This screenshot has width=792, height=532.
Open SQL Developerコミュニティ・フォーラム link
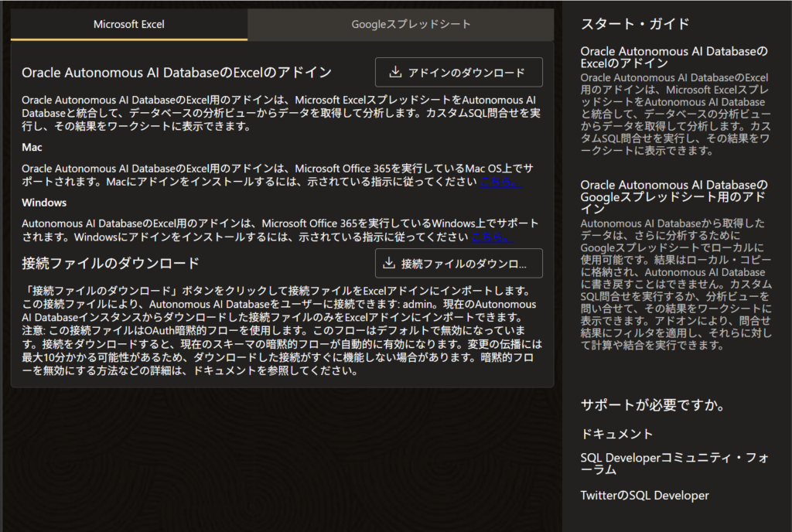(x=674, y=463)
